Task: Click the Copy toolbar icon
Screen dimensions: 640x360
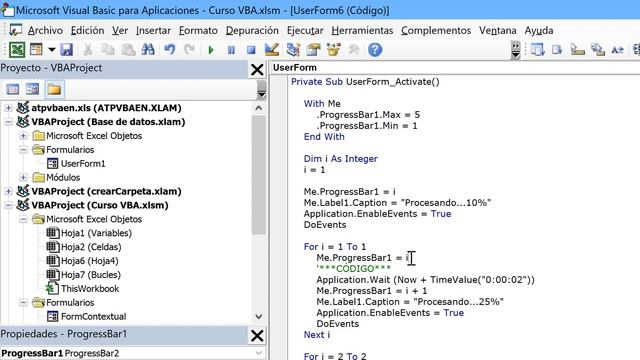Action: pyautogui.click(x=108, y=50)
